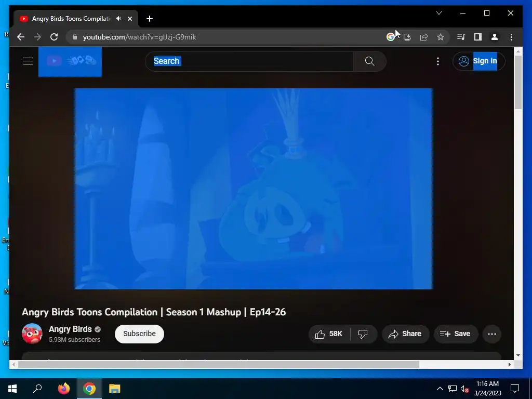Viewport: 532px width, 399px height.
Task: Install app via address bar icon
Action: pyautogui.click(x=407, y=37)
